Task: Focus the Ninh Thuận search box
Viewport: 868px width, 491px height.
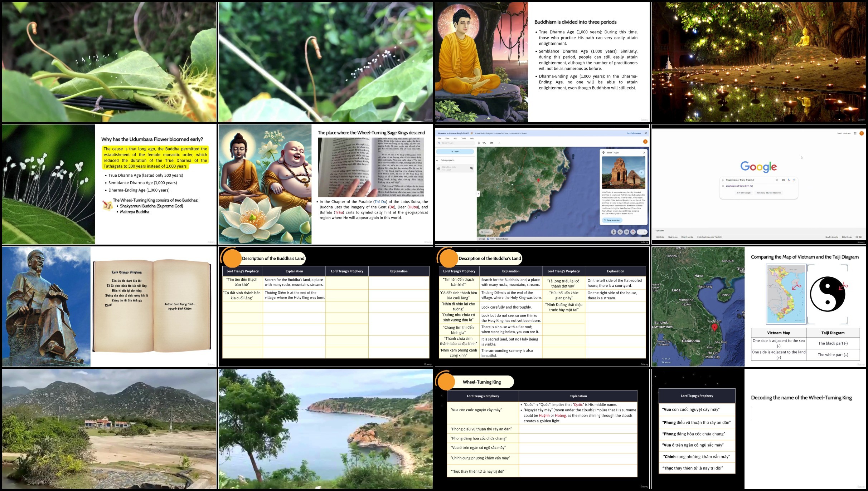Action: [456, 143]
